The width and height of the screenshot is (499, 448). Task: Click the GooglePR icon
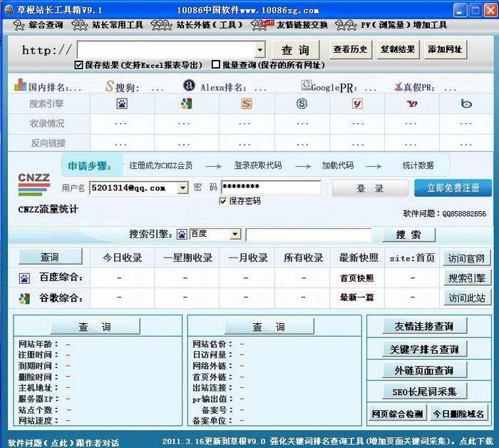[x=306, y=85]
